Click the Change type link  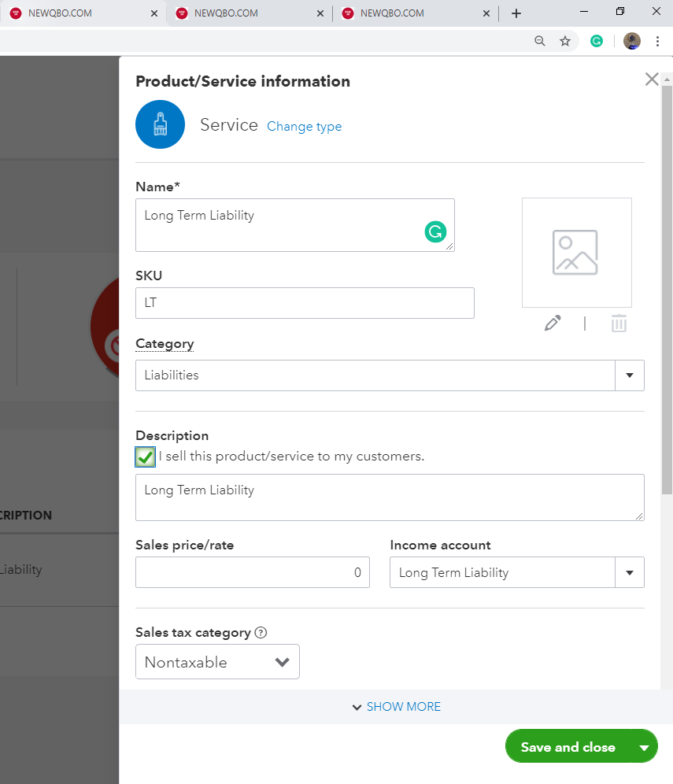[304, 126]
